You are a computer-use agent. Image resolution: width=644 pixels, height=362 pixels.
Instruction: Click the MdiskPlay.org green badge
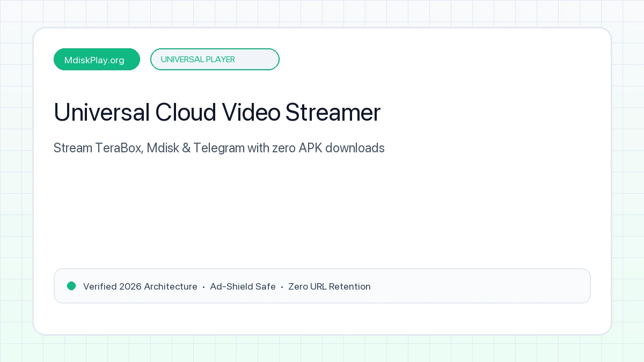[97, 60]
